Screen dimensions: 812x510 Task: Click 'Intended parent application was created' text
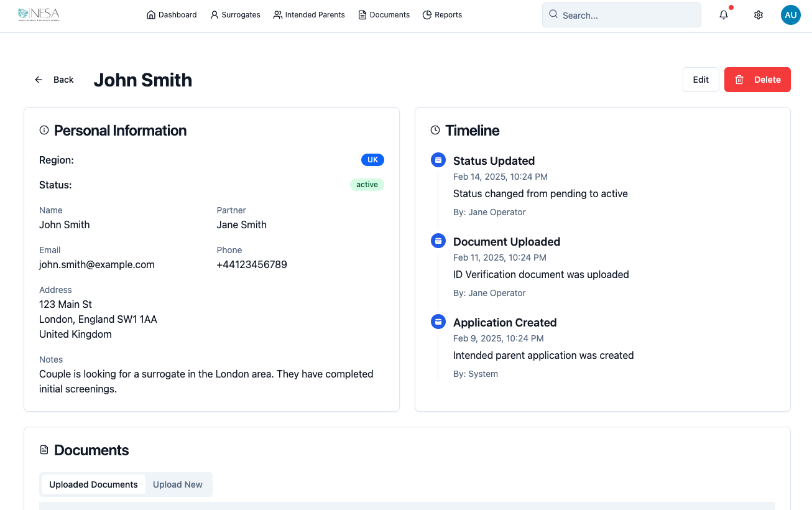click(543, 355)
